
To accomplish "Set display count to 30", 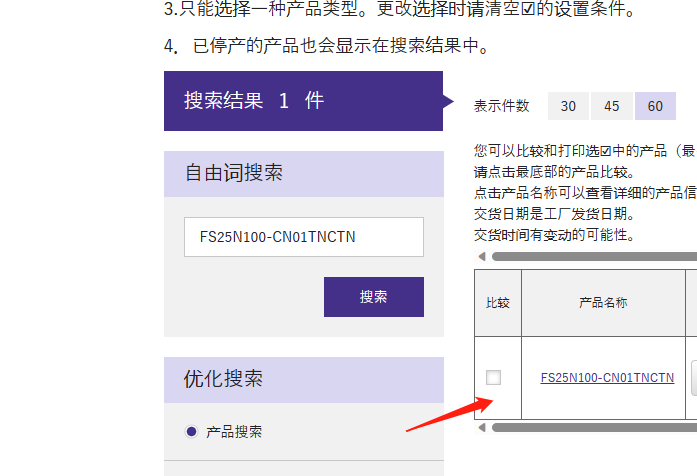I will [568, 106].
